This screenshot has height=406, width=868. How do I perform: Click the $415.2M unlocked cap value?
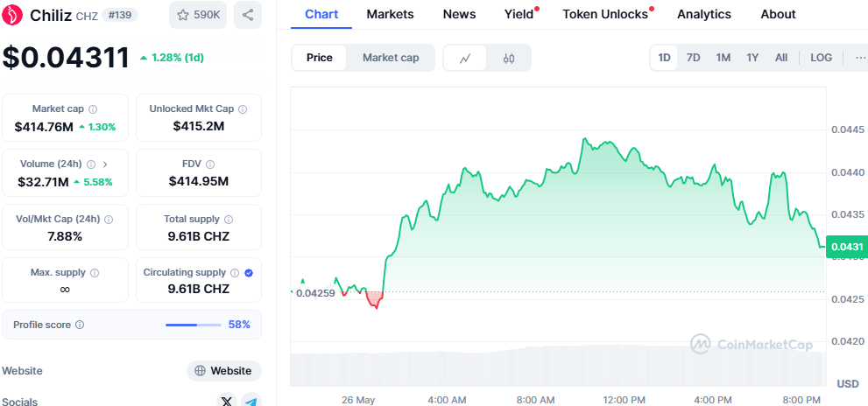199,126
